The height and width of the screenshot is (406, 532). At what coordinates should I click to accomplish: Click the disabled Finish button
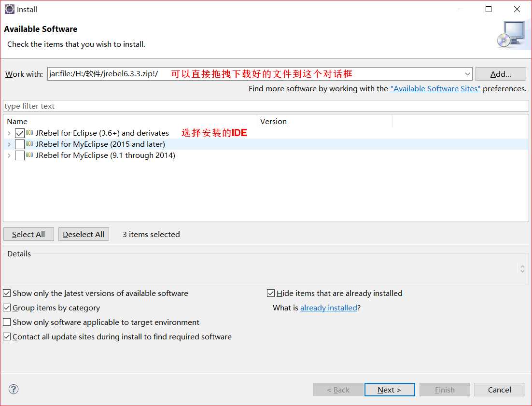(x=445, y=390)
